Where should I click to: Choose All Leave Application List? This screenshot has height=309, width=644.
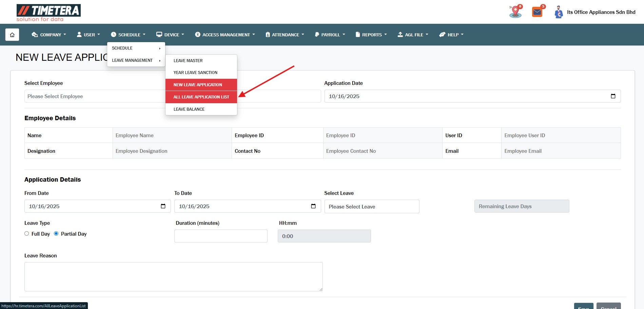point(201,97)
